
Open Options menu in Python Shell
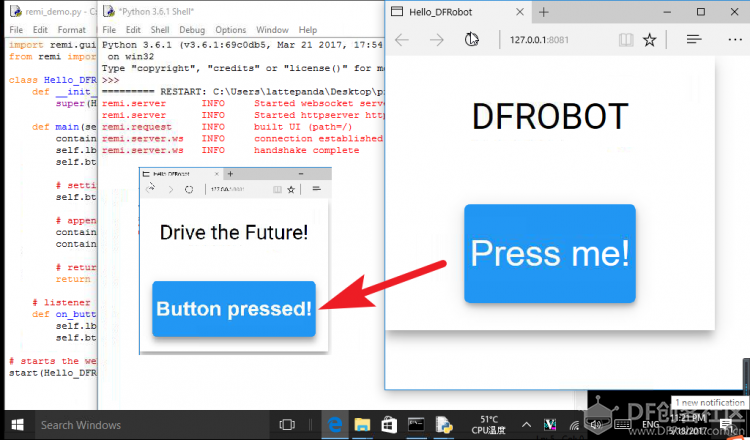click(230, 30)
